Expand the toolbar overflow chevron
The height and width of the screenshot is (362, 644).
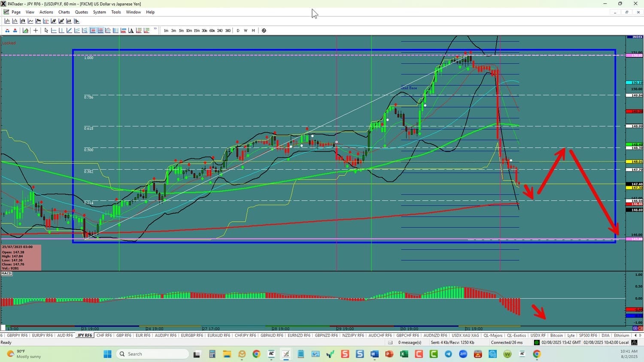coord(155,30)
